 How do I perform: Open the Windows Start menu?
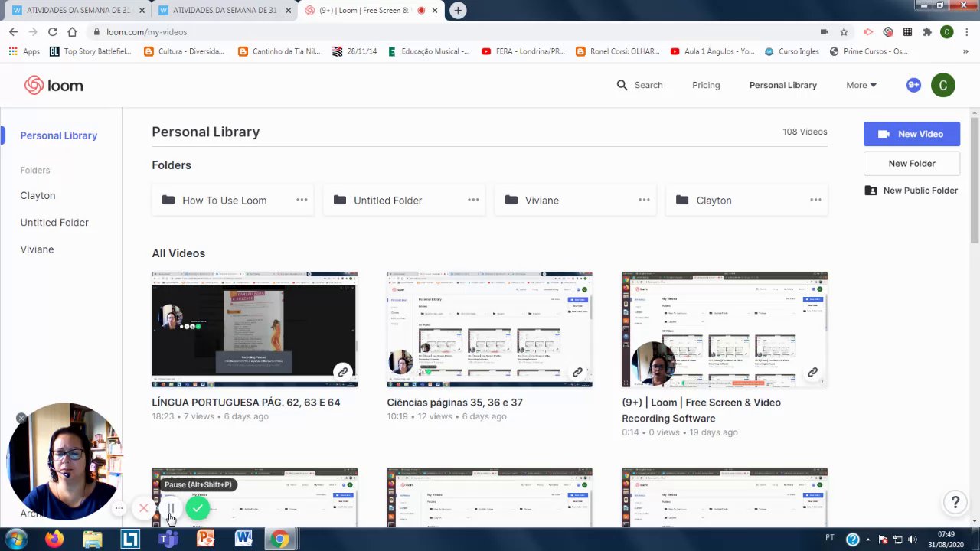pyautogui.click(x=16, y=539)
